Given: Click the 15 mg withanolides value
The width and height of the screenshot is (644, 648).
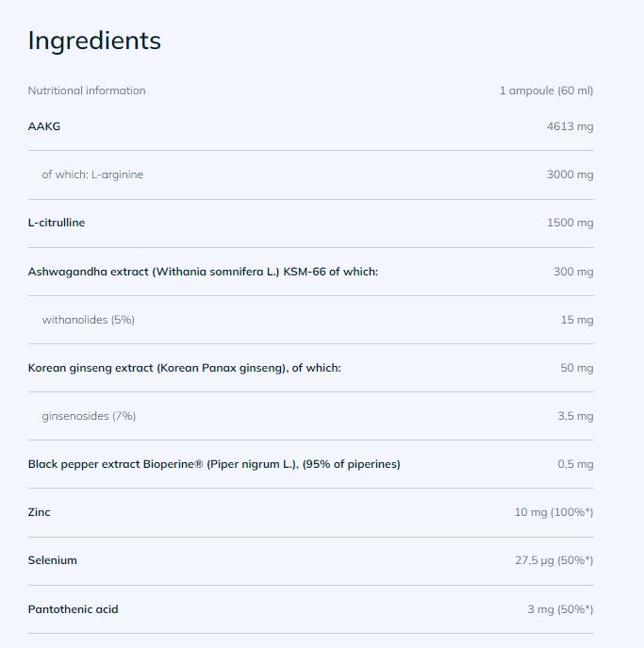Looking at the screenshot, I should coord(577,320).
